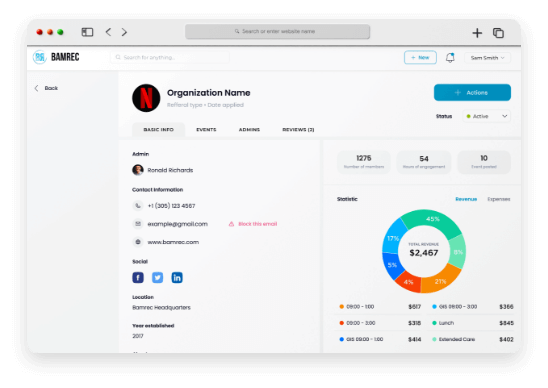Click Ronald Richards avatar
Viewport: 548px width, 388px height.
(138, 170)
